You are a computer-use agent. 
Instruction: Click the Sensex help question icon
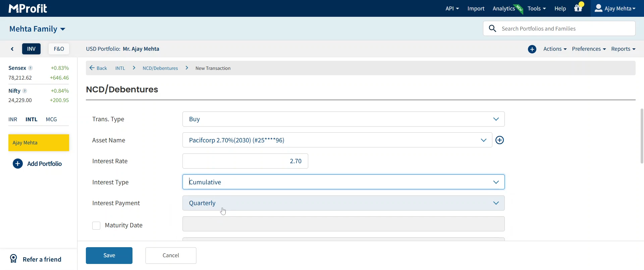pos(31,68)
